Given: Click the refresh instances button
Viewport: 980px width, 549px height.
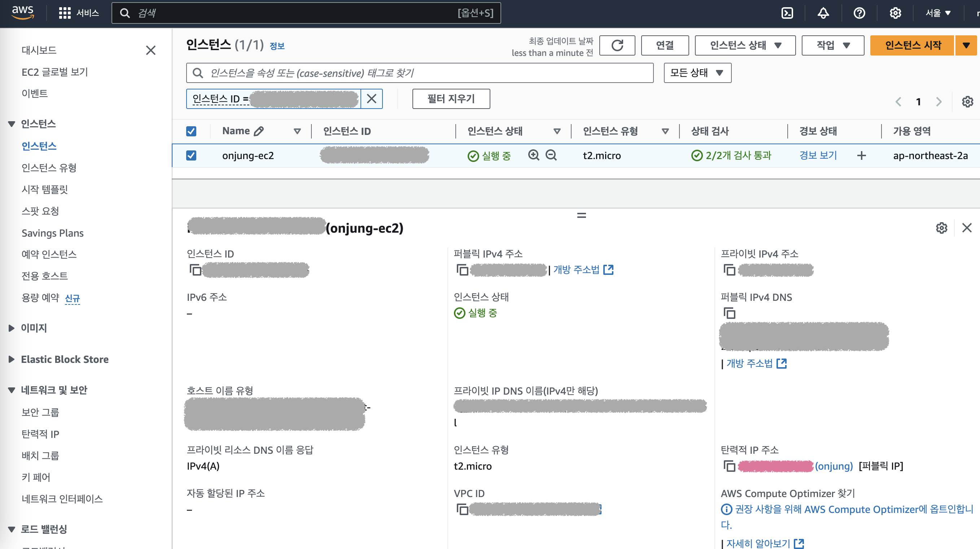Looking at the screenshot, I should tap(617, 45).
